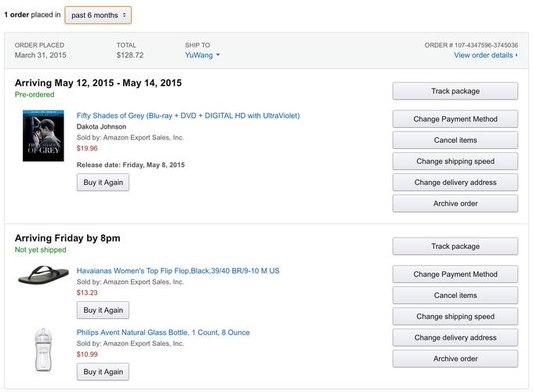533x392 pixels.
Task: Cancel items in the not yet shipped package
Action: [455, 296]
